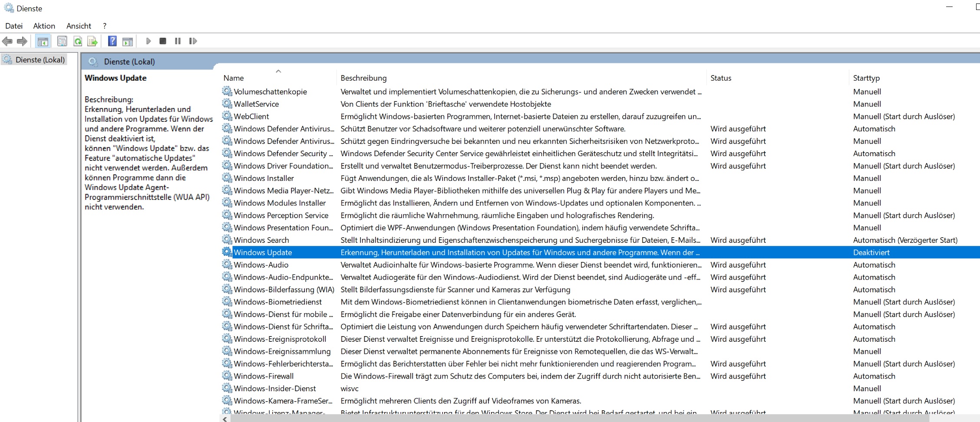Click the gear icon beside Windows-Firewall
Viewport: 980px width, 422px height.
(x=227, y=376)
